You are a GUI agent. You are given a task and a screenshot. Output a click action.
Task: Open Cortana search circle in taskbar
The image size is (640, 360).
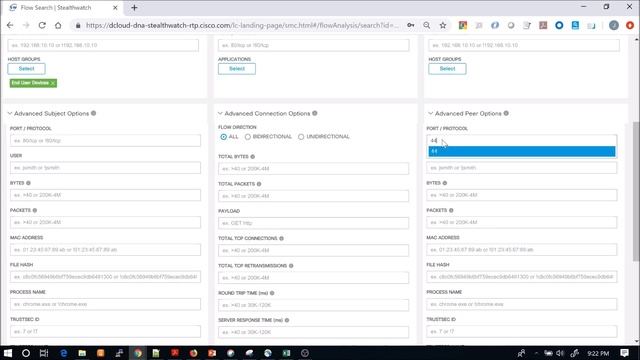tap(26, 353)
